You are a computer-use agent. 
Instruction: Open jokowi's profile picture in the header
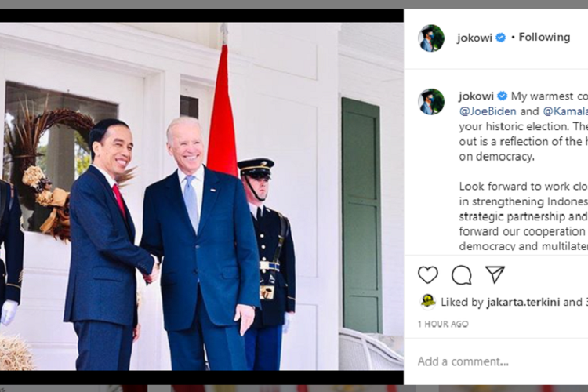[431, 38]
